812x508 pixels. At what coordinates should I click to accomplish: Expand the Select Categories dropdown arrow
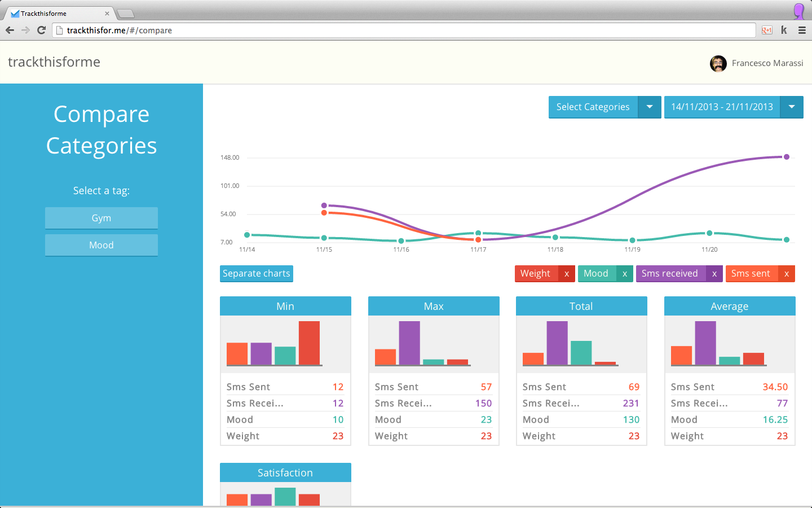(x=650, y=107)
